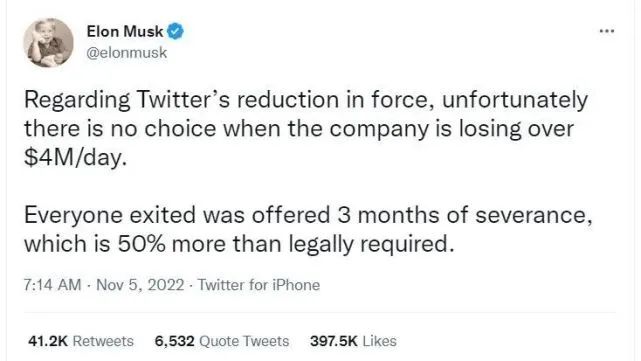Screen dimensions: 641x361
Task: Open the three-dot more options menu
Action: click(607, 31)
